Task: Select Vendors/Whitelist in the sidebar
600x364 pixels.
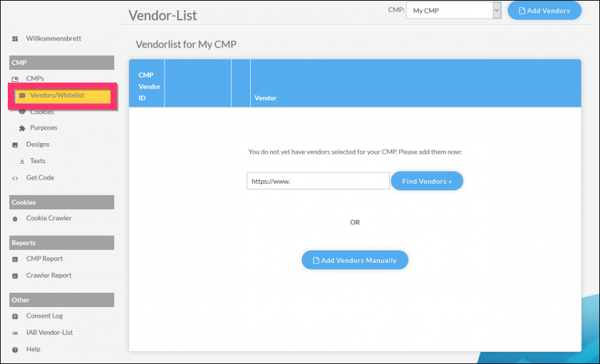Action: (57, 95)
